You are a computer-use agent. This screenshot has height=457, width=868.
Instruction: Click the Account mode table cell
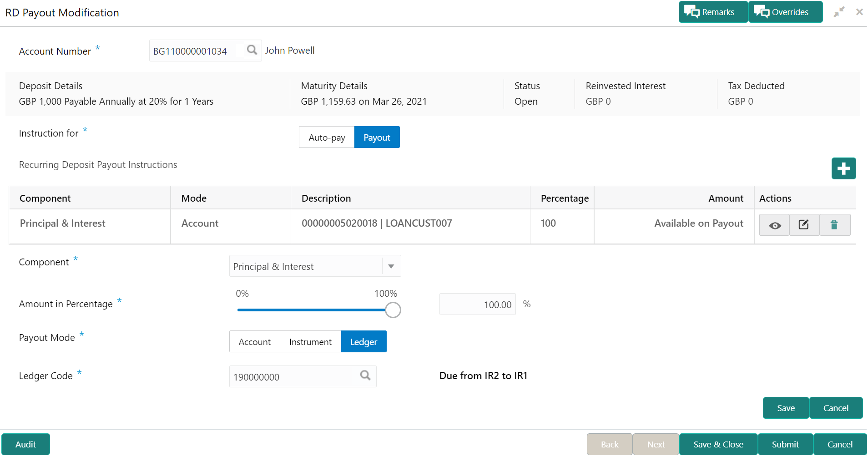pyautogui.click(x=231, y=226)
